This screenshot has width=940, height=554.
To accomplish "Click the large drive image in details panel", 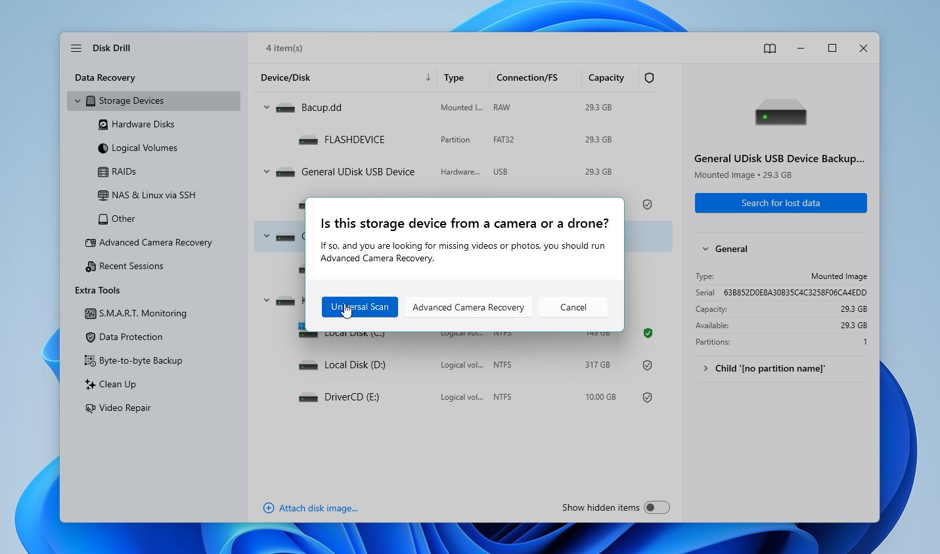I will (781, 112).
